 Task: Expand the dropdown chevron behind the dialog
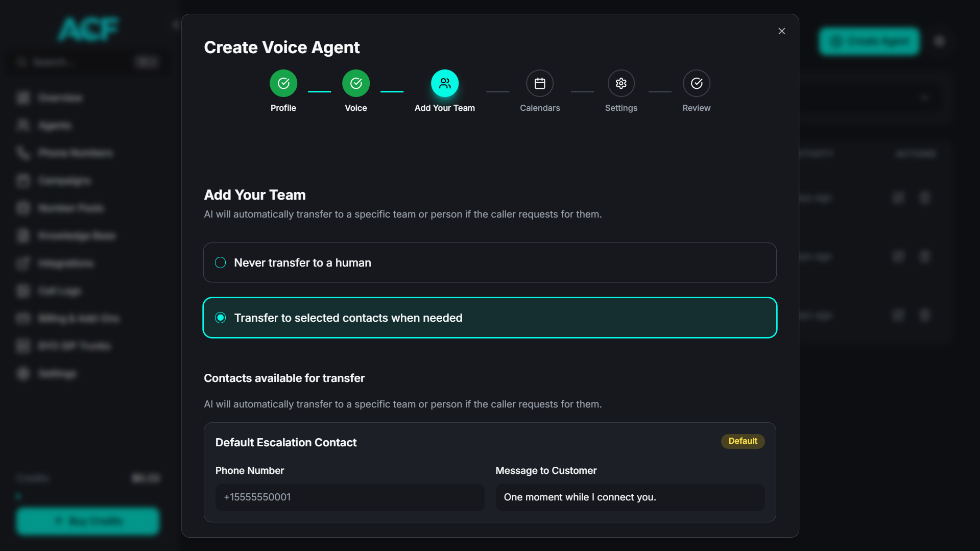click(925, 98)
